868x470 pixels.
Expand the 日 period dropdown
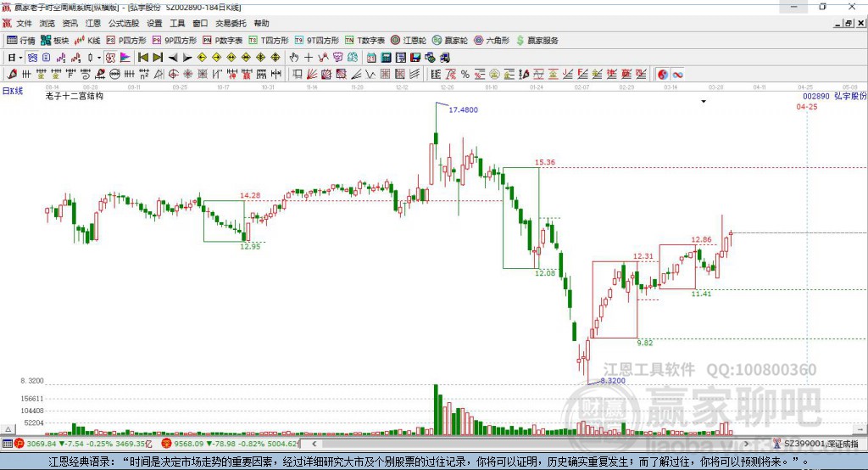20,58
